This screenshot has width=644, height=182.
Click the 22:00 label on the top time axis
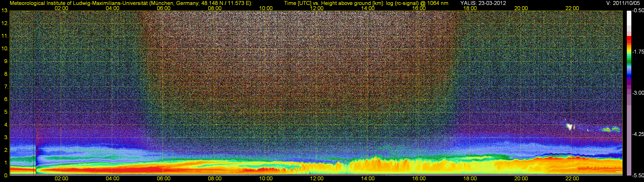pos(572,8)
